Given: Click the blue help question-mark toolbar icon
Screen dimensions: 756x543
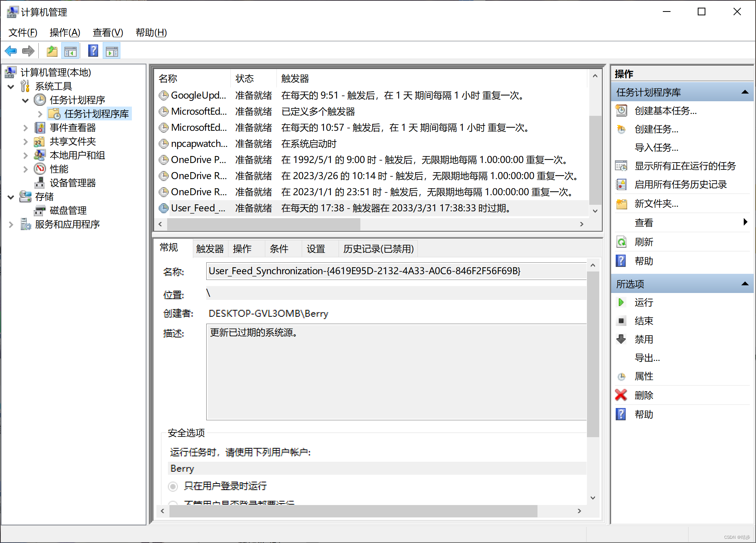Looking at the screenshot, I should [x=93, y=51].
